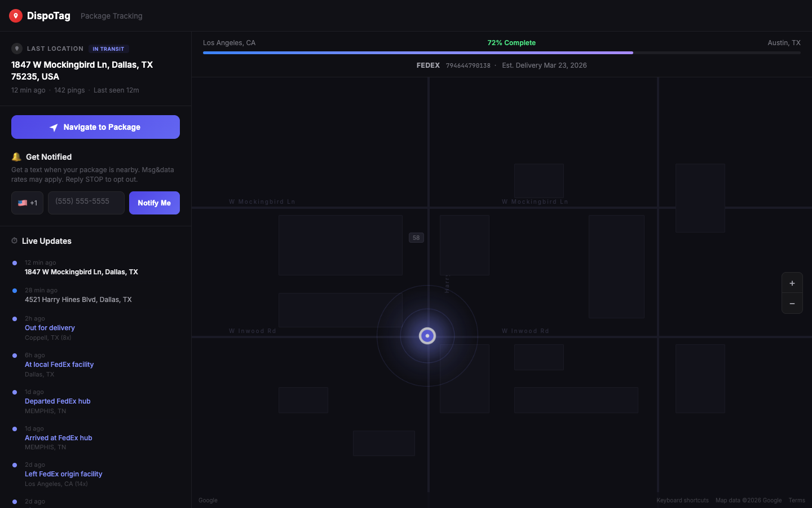Click the location pin icon beside LAST LOCATION
Image resolution: width=812 pixels, height=508 pixels.
(x=16, y=49)
